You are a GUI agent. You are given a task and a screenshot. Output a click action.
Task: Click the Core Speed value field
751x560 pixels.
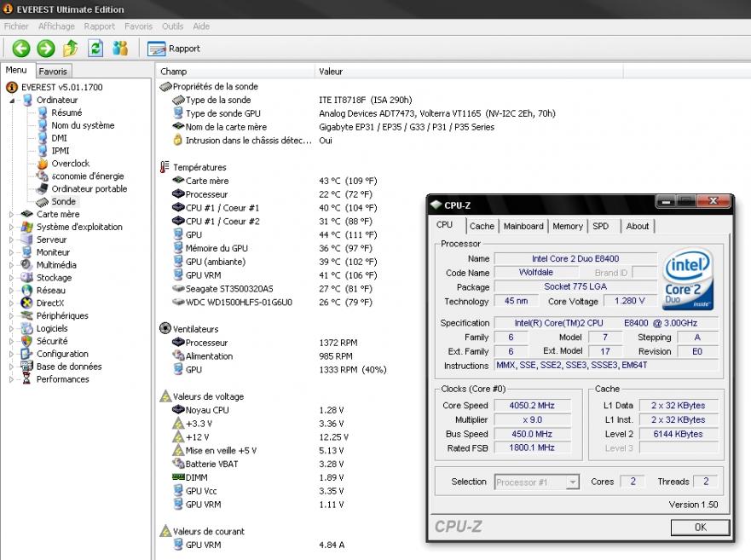click(x=532, y=406)
